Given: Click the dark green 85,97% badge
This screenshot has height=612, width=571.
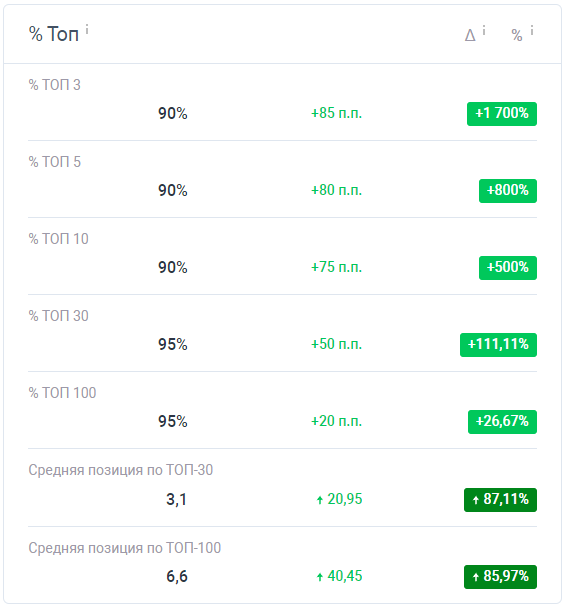Looking at the screenshot, I should 500,576.
